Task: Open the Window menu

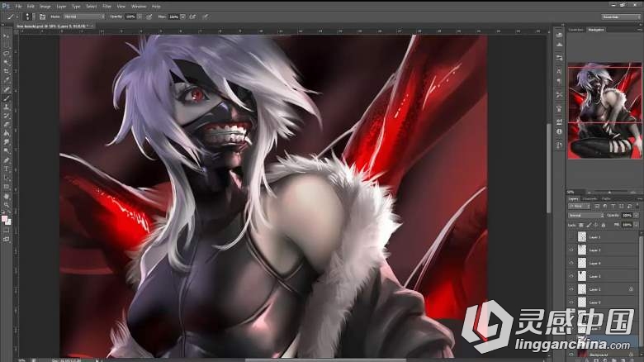Action: pos(139,6)
